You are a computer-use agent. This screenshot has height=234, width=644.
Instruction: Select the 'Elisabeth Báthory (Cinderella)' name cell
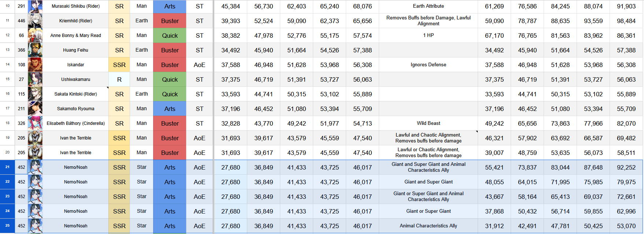point(75,123)
